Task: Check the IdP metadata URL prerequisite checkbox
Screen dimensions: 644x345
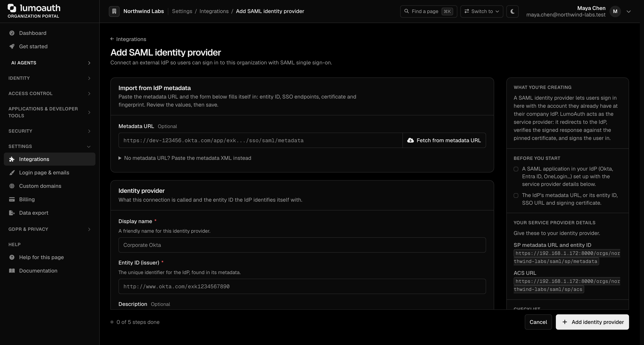Action: tap(516, 195)
